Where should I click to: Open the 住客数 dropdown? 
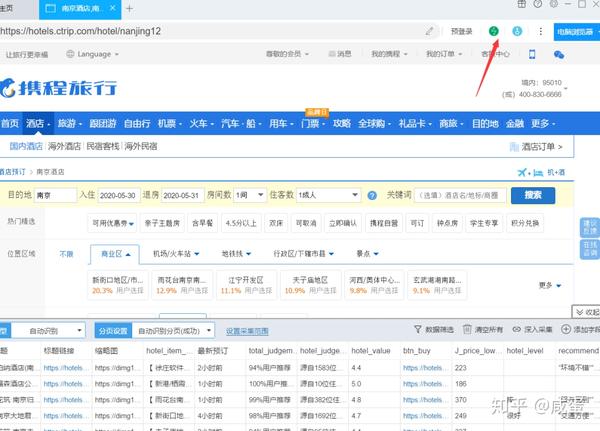pos(328,195)
